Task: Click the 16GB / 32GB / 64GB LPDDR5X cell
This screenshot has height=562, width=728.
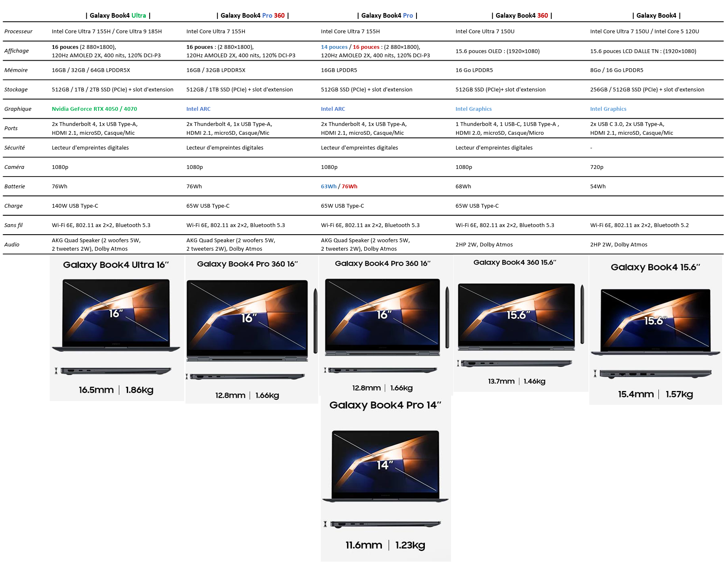Action: point(91,70)
